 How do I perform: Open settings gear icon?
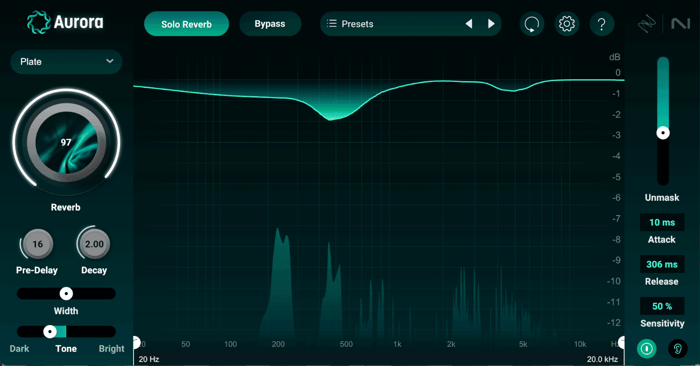click(567, 24)
